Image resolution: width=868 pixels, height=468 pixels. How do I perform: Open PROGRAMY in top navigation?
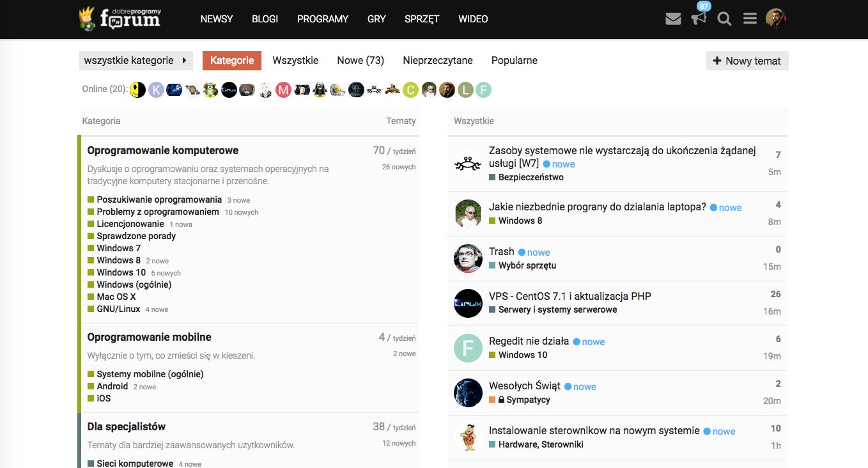click(x=323, y=19)
